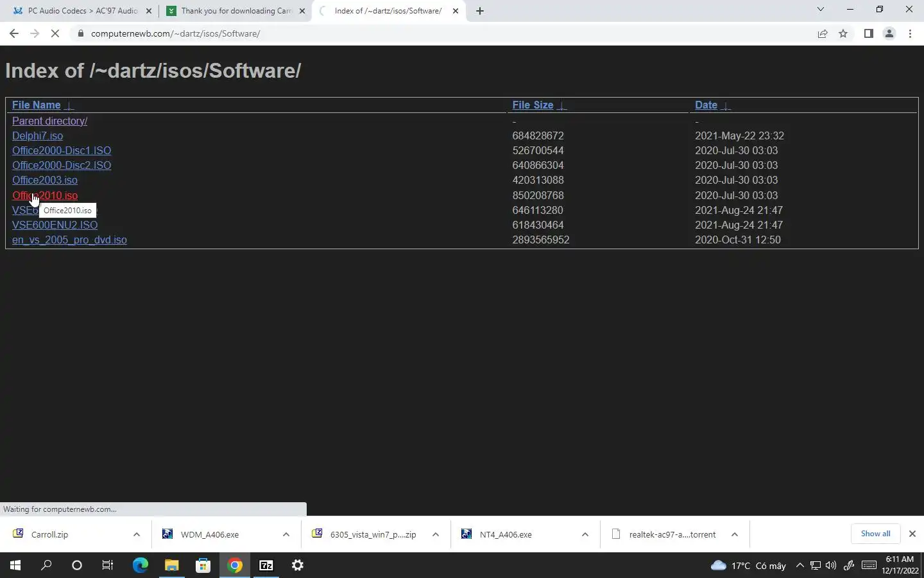The image size is (924, 578).
Task: Download VSE600ENU2.ISO
Action: tap(55, 225)
